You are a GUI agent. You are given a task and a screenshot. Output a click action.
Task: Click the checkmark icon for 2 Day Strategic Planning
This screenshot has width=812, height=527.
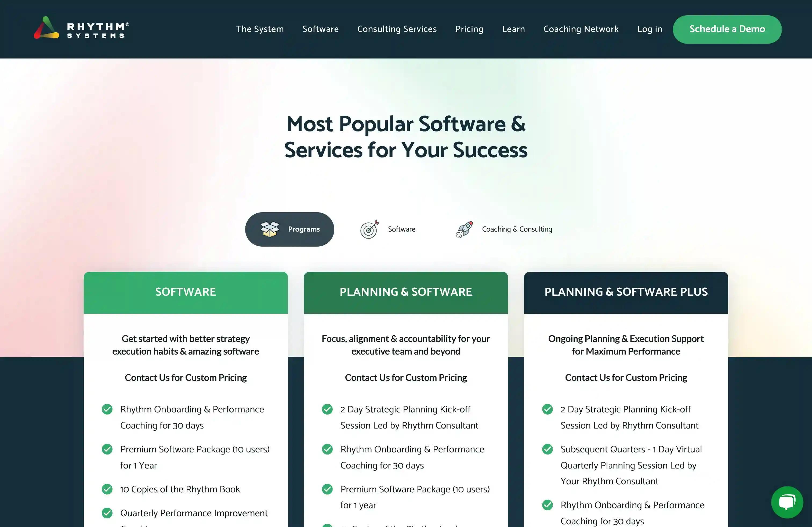[327, 409]
